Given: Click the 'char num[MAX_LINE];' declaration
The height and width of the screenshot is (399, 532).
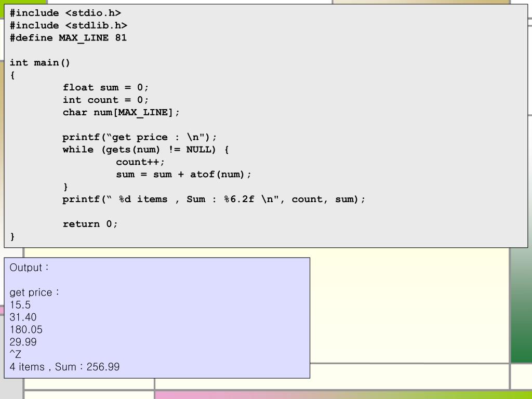Looking at the screenshot, I should coord(121,112).
